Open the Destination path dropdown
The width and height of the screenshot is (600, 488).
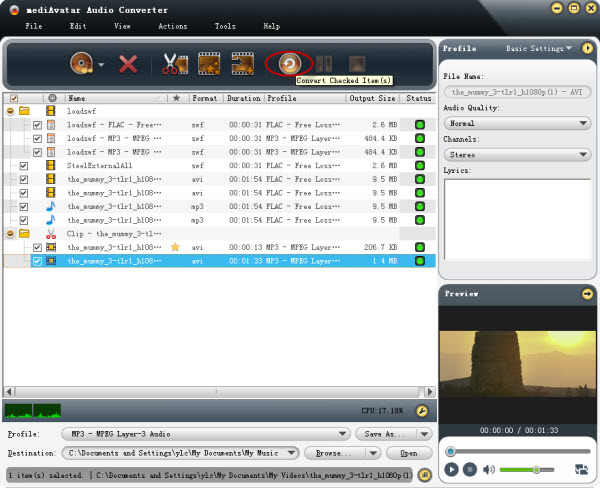(180, 453)
